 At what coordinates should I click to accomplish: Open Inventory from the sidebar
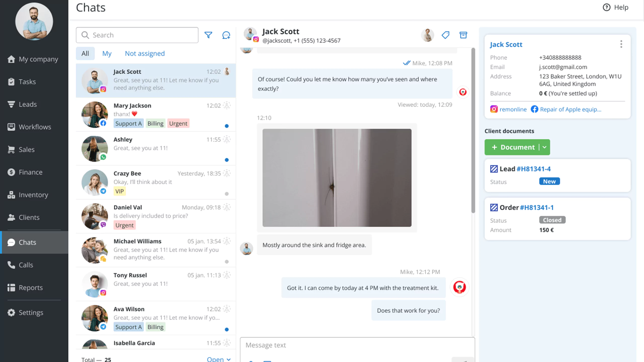tap(33, 195)
